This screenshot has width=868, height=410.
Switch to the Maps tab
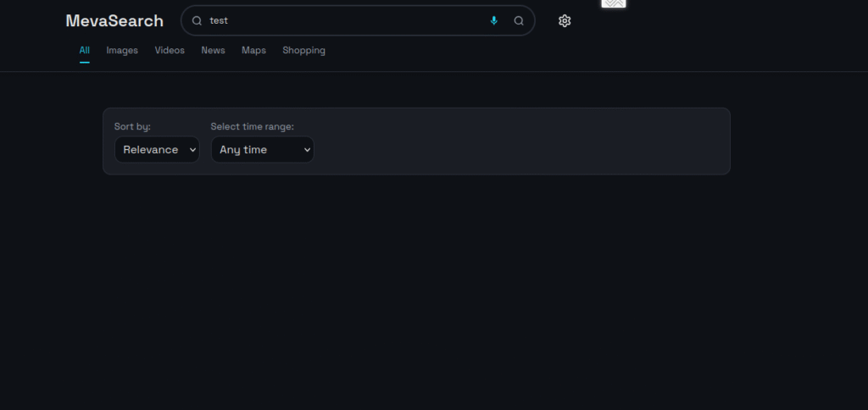[x=253, y=51]
